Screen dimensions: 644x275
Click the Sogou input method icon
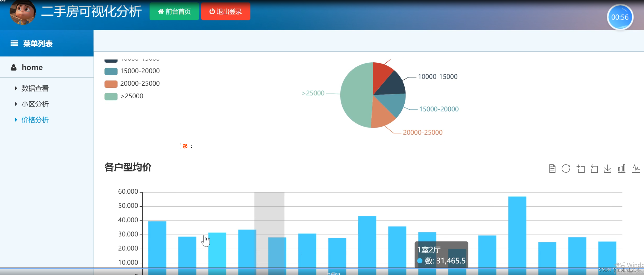click(x=185, y=146)
